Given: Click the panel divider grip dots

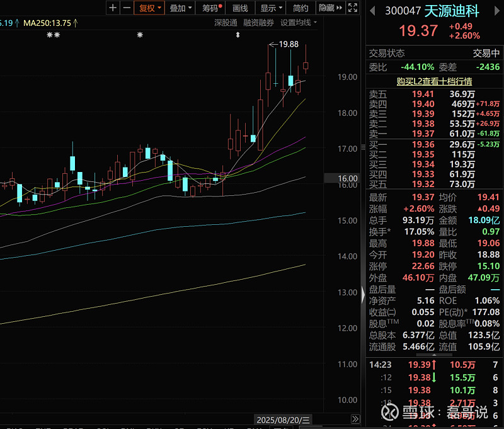Looking at the screenshot, I should point(364,147).
